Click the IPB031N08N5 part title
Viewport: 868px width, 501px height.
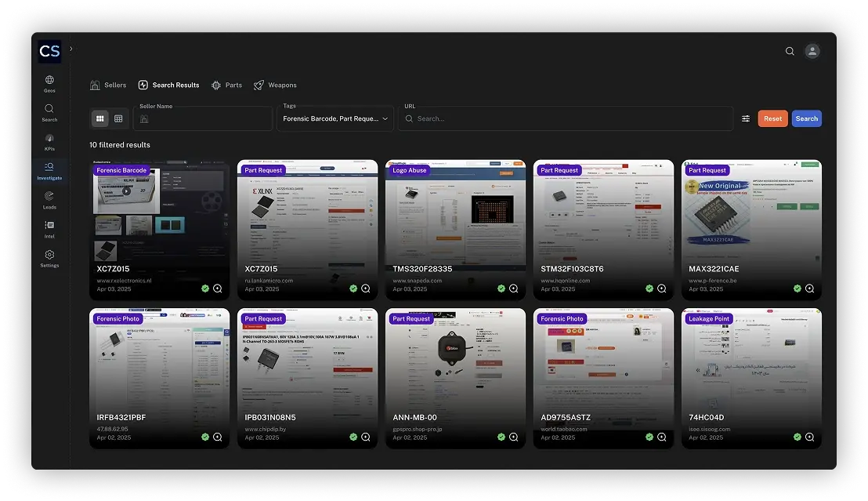coord(270,417)
